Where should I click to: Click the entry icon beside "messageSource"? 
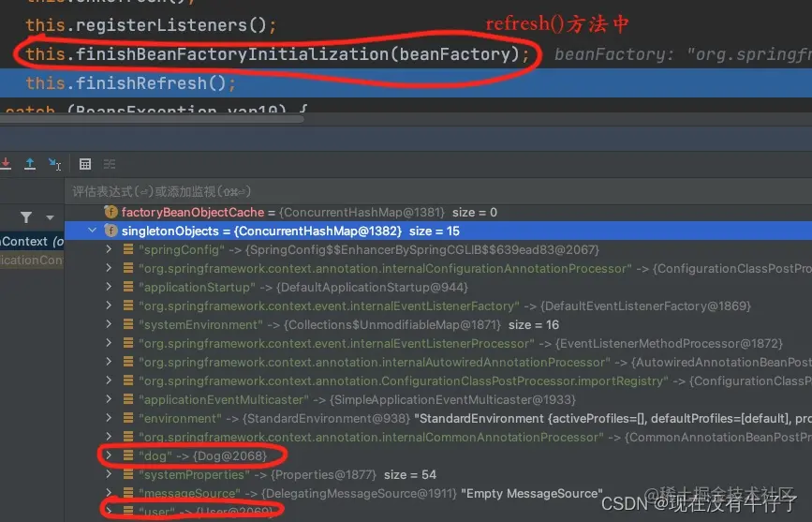click(x=128, y=493)
